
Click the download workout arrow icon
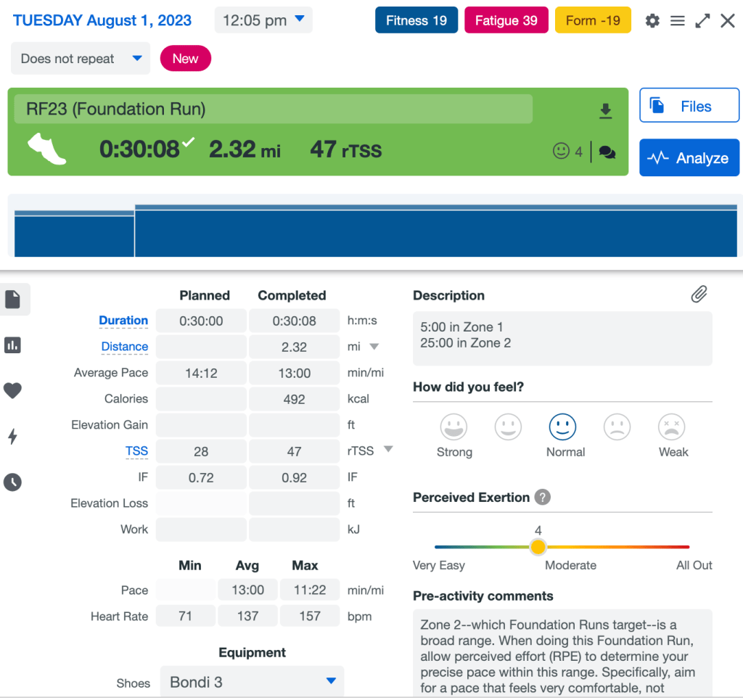click(605, 111)
